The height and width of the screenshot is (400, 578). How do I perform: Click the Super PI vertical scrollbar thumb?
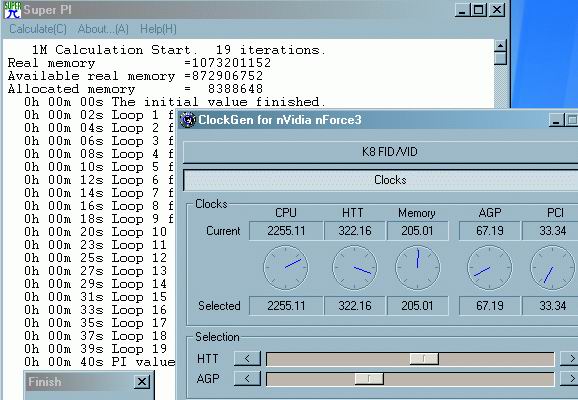coord(500,59)
